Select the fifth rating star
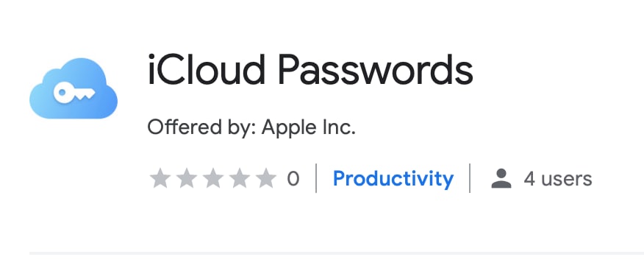 point(266,178)
